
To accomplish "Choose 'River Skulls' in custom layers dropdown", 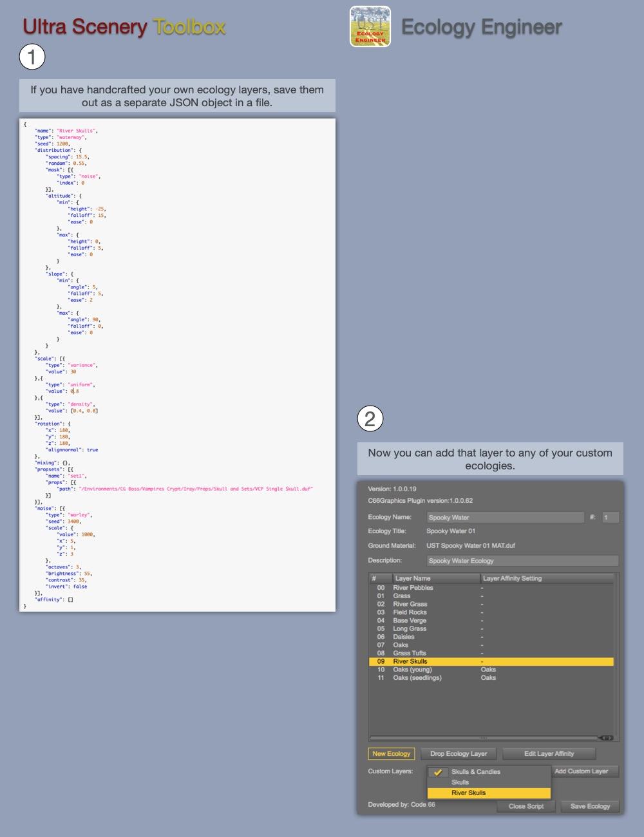I will (489, 793).
